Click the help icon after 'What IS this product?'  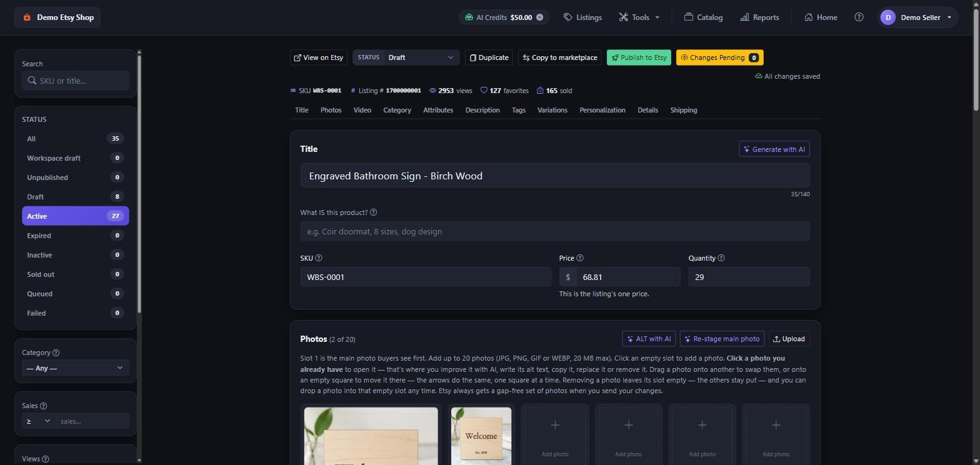[373, 212]
